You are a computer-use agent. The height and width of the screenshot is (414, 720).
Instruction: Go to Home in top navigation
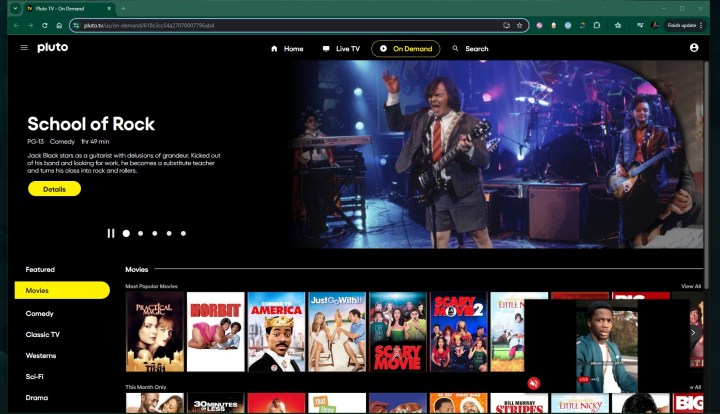tap(287, 48)
